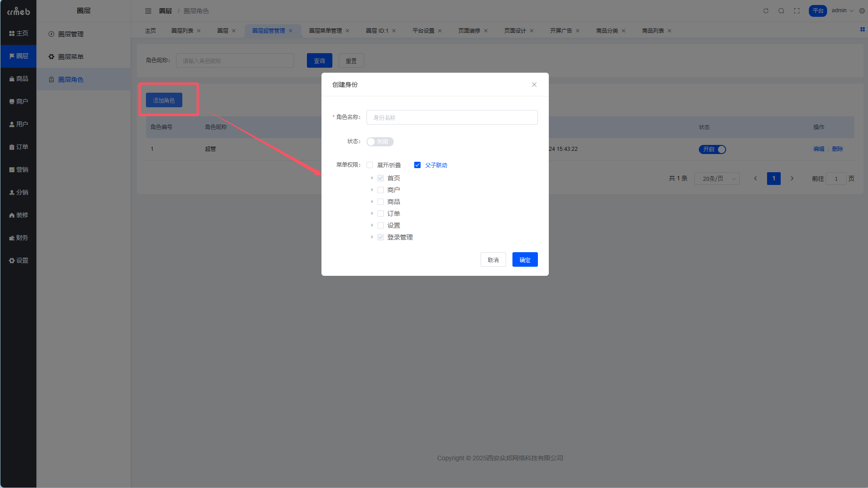The image size is (868, 488).
Task: Switch to the 圈层菜单管理 tab
Action: [325, 31]
